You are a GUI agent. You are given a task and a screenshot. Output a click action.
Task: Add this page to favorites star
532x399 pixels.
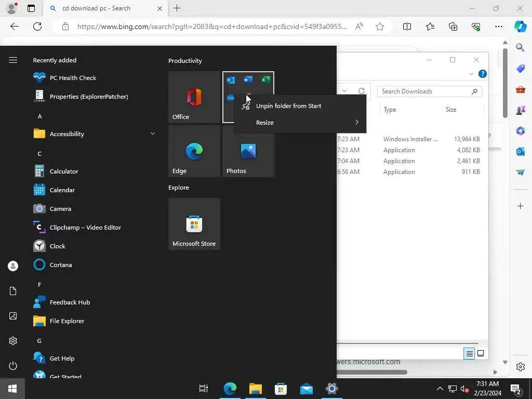380,26
